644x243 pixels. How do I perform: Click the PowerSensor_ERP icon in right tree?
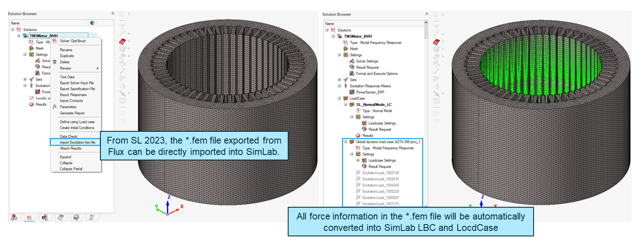(x=352, y=92)
